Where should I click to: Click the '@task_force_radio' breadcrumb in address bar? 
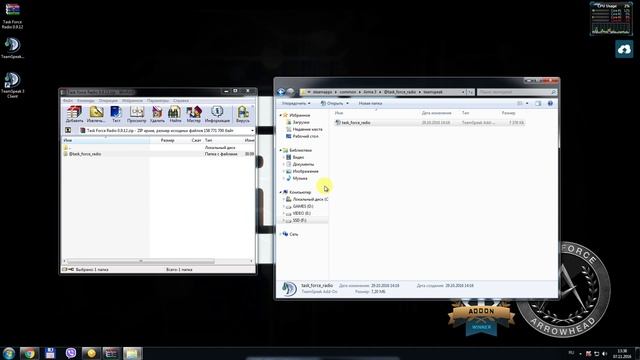click(x=400, y=92)
